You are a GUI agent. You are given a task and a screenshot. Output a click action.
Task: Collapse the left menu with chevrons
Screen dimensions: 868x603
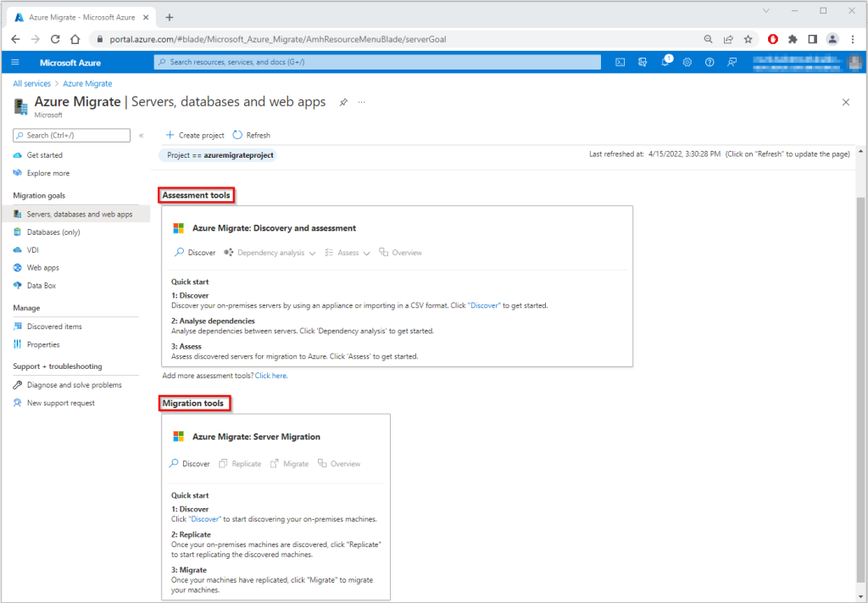[x=142, y=136]
